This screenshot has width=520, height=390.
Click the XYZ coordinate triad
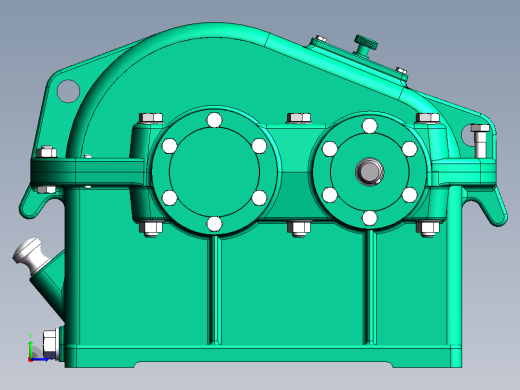click(x=39, y=347)
